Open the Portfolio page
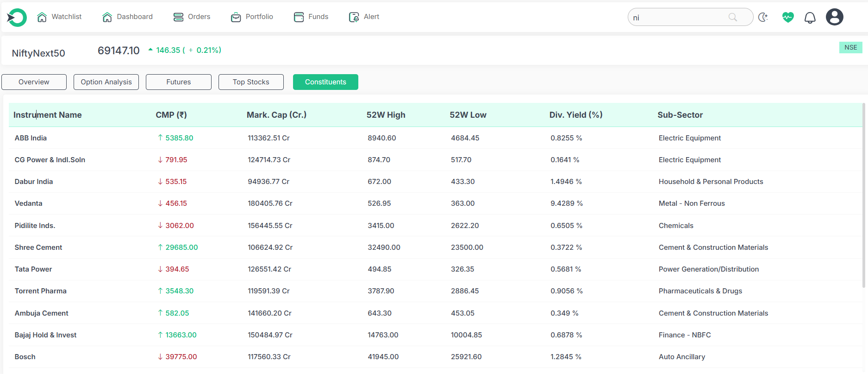This screenshot has width=868, height=374. pyautogui.click(x=252, y=17)
